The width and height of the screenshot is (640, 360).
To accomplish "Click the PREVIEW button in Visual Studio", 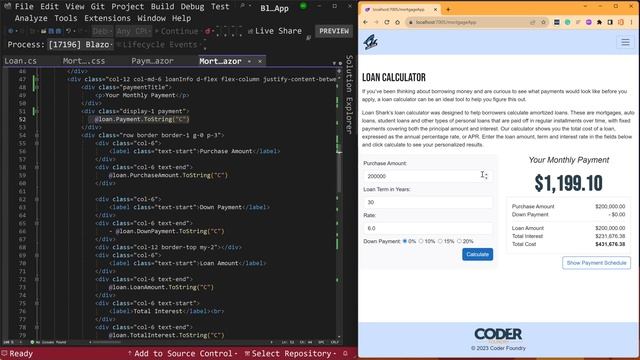I will [x=334, y=31].
